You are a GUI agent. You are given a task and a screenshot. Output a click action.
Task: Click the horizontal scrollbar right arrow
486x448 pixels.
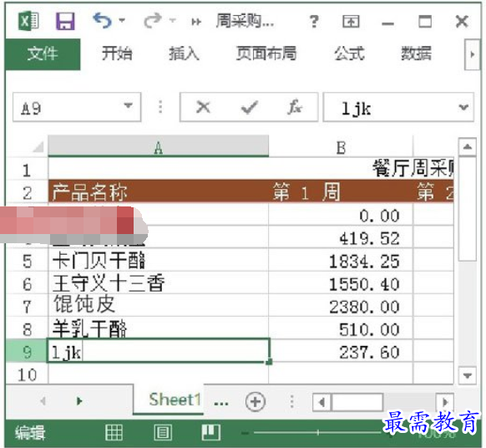point(445,402)
